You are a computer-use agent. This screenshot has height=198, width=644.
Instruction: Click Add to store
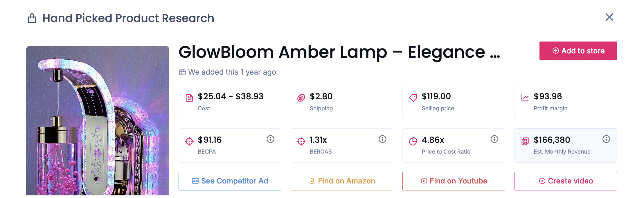578,51
